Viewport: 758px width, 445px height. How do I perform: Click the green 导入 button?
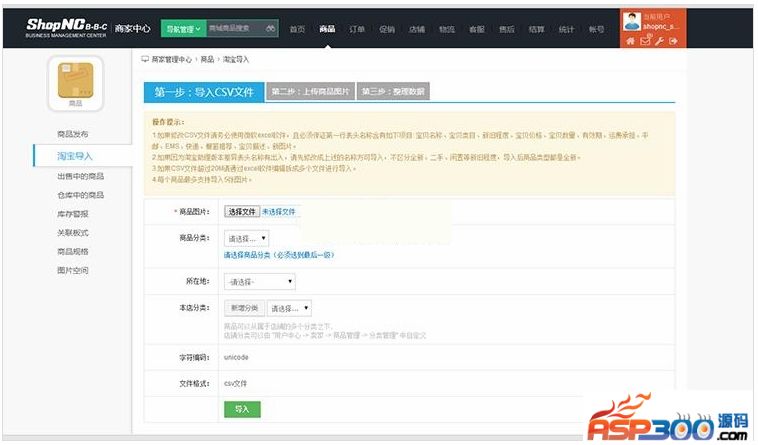point(242,409)
